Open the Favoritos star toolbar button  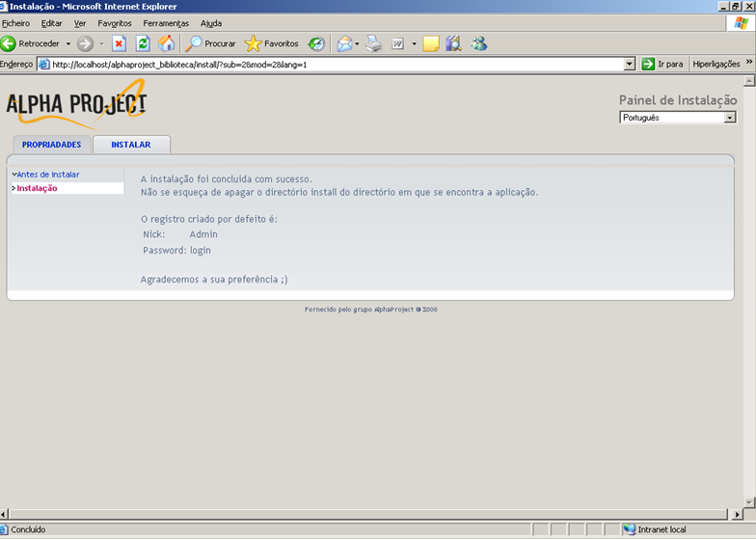(x=272, y=44)
